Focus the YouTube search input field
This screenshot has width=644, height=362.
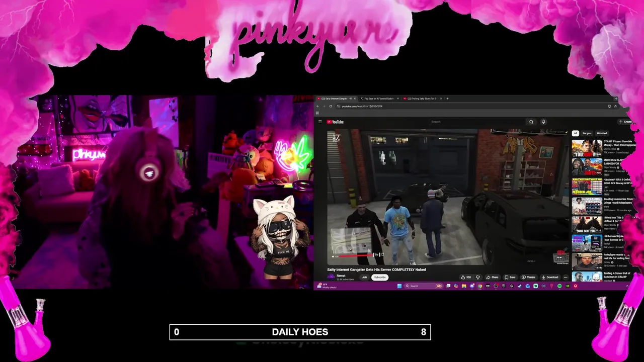[x=477, y=122]
